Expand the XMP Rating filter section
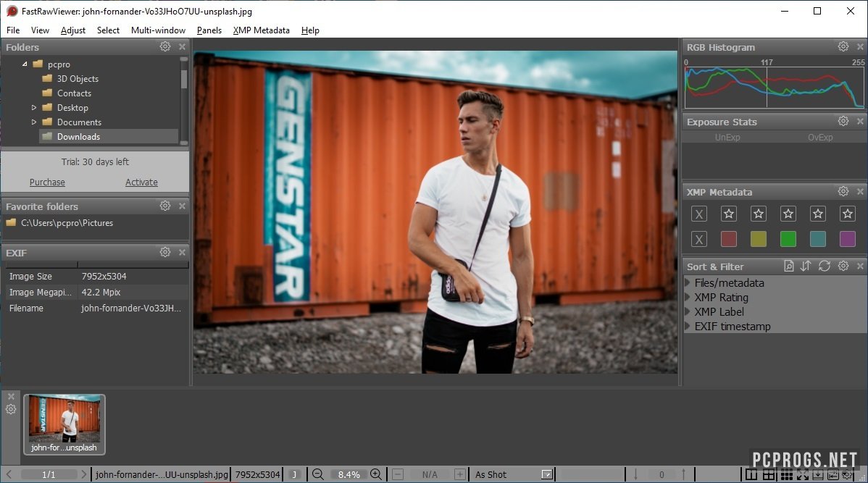 point(688,297)
